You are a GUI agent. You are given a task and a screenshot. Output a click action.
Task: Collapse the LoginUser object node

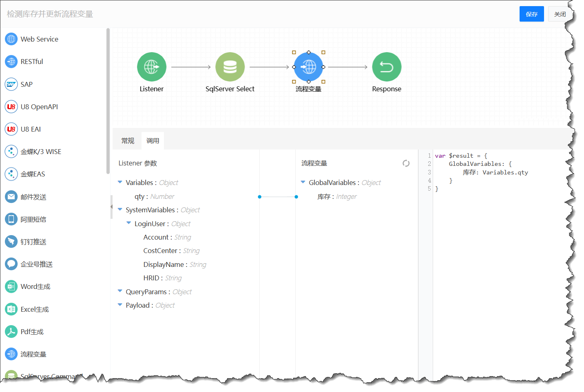pyautogui.click(x=129, y=223)
